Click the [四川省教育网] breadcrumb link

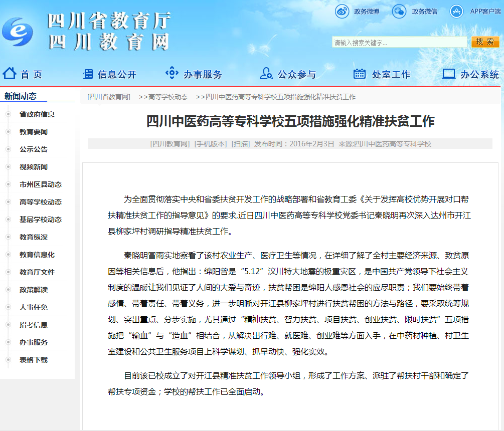click(109, 97)
